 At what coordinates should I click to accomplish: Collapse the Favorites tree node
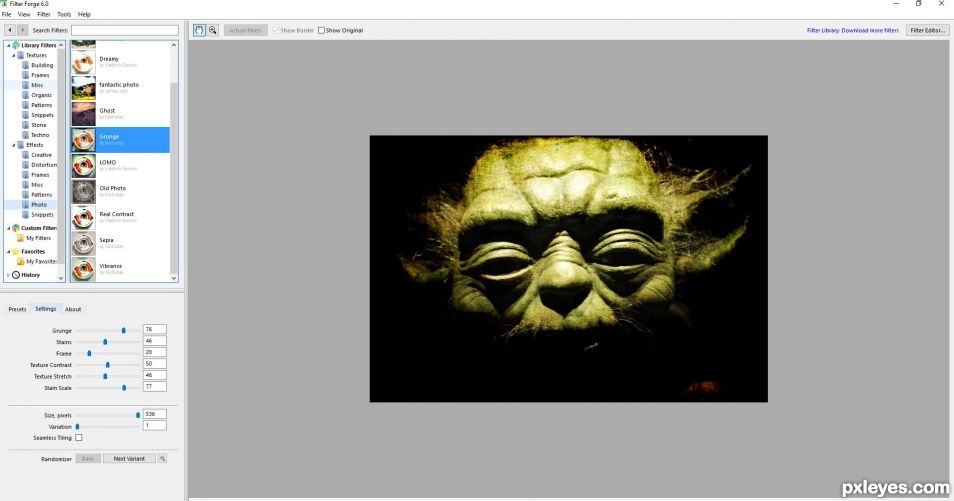click(x=9, y=251)
